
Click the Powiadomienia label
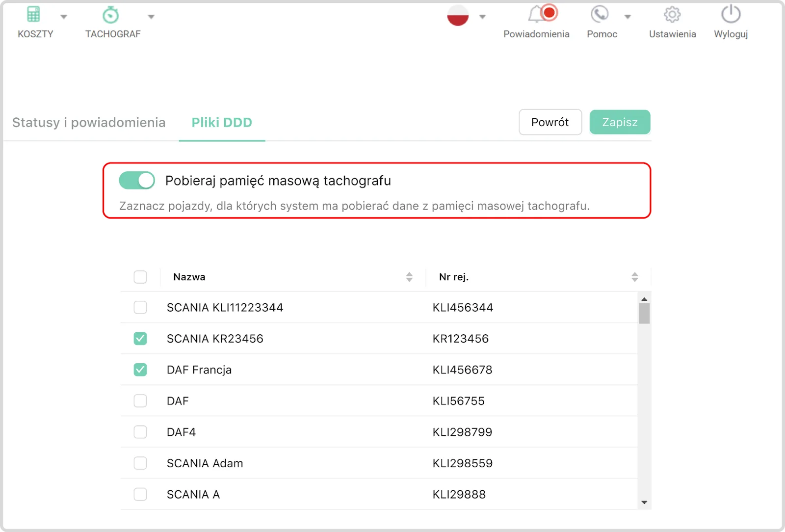[x=536, y=34]
